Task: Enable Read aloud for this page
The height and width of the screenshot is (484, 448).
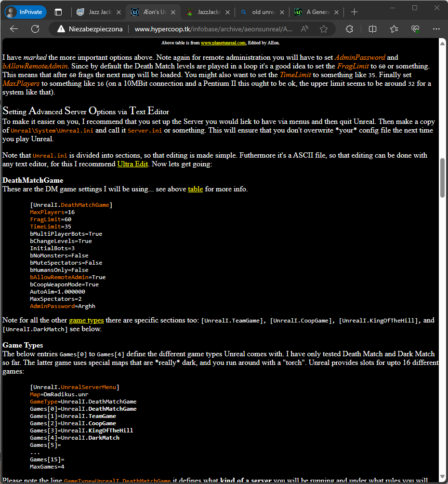Action: click(x=304, y=29)
